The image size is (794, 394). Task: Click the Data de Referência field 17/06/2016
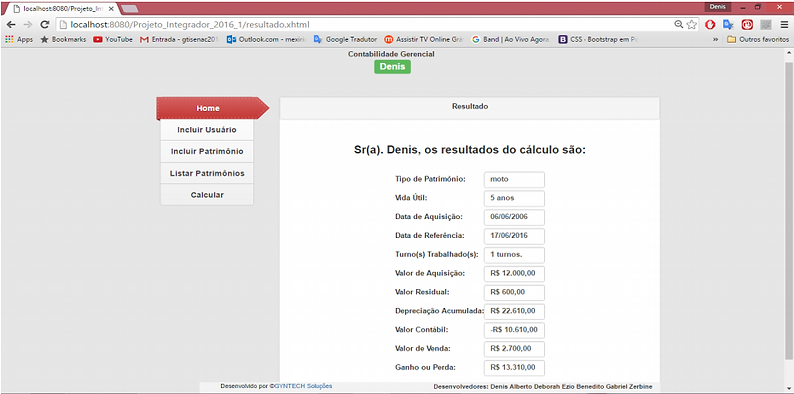coord(514,236)
